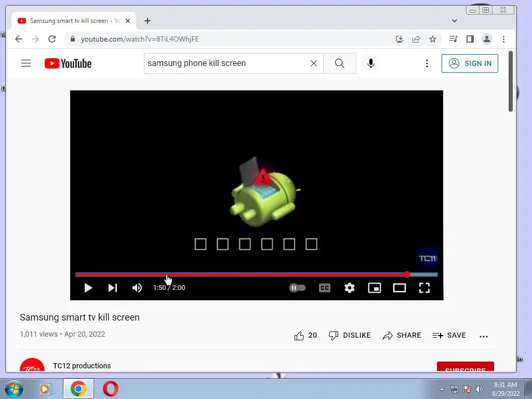Toggle closed captions CC button
This screenshot has width=532, height=399.
325,288
